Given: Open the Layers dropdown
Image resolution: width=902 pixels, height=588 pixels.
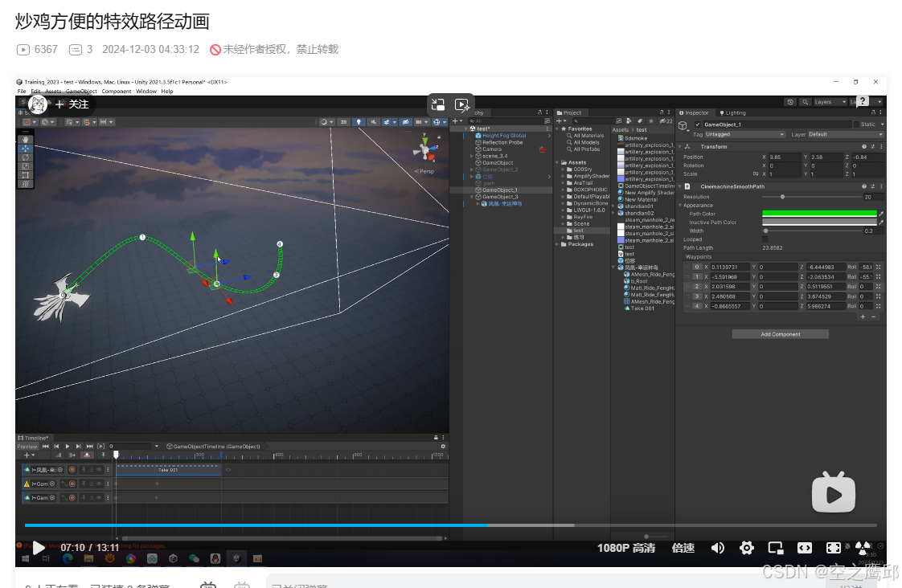Looking at the screenshot, I should [830, 102].
